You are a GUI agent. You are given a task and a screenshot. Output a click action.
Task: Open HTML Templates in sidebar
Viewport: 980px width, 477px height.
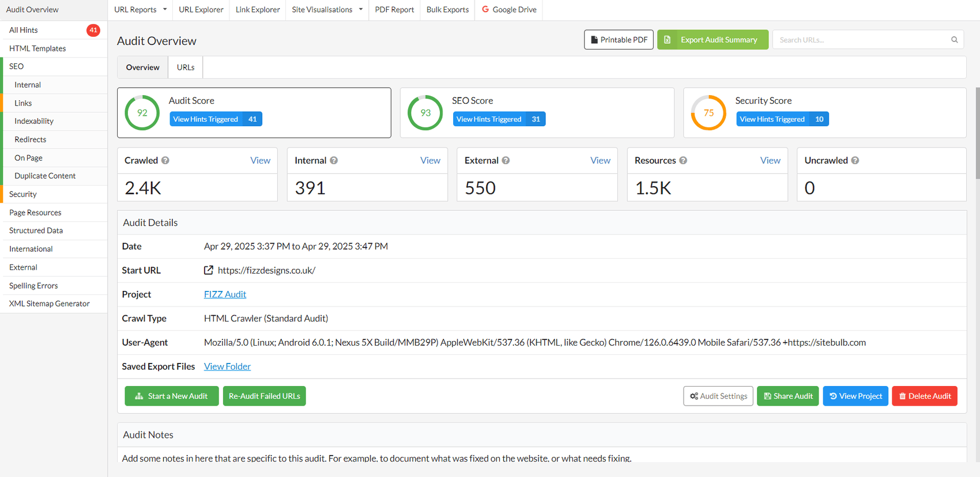click(x=54, y=48)
